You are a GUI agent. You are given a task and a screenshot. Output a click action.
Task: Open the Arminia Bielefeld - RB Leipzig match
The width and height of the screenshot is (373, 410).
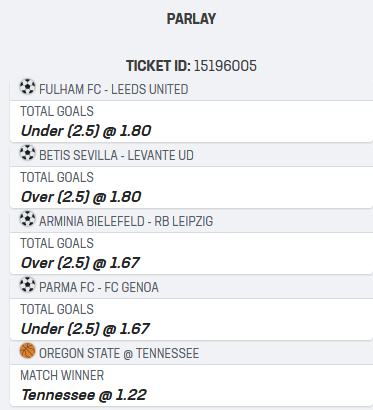[x=126, y=221]
